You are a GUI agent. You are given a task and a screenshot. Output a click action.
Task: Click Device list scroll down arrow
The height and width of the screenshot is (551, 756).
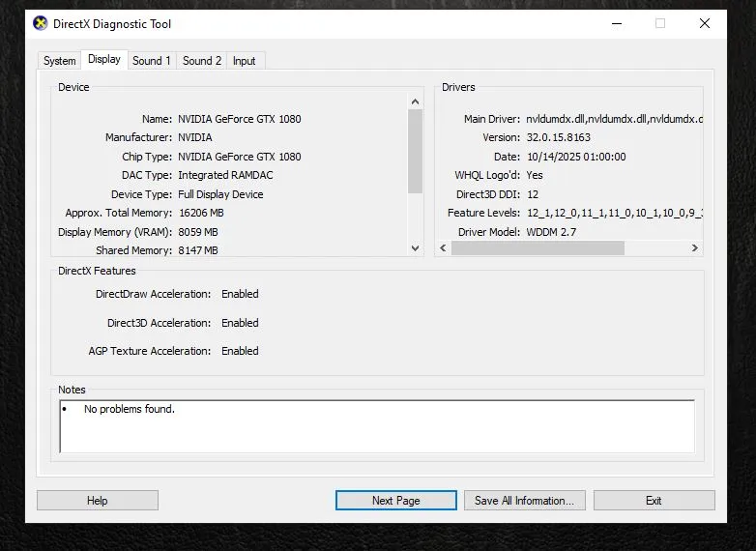415,248
